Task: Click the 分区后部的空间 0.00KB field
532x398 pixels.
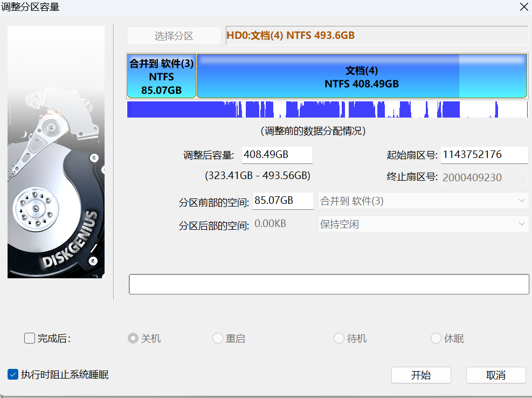Action: [284, 224]
